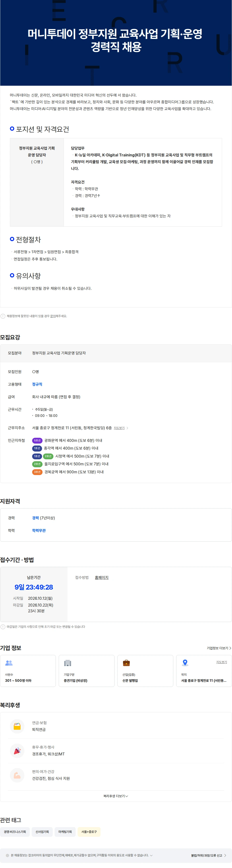This screenshot has height=868, width=232.
Task: Click the 1호선 badge for 종각역
Action: click(37, 448)
